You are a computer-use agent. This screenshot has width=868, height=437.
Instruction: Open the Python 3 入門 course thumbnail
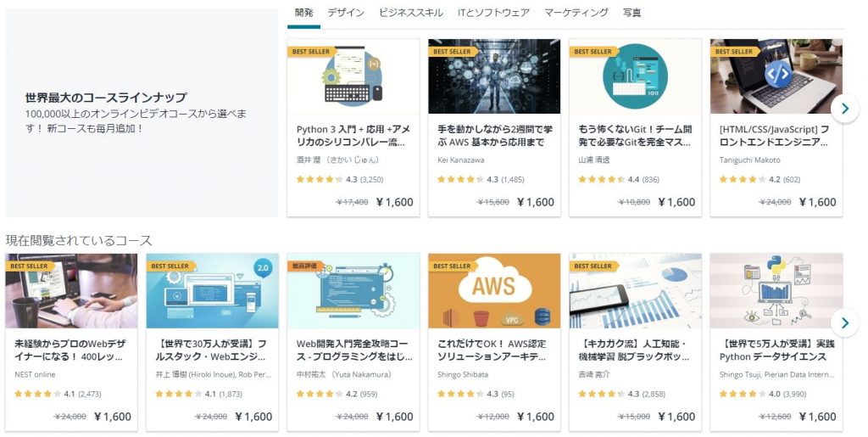click(353, 76)
